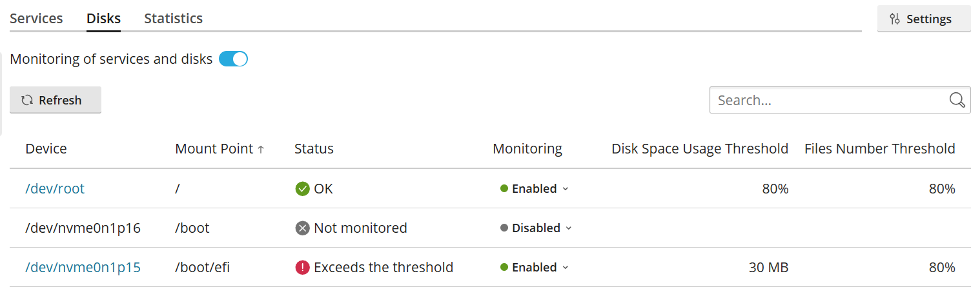Open the /dev/root device link

click(x=55, y=189)
